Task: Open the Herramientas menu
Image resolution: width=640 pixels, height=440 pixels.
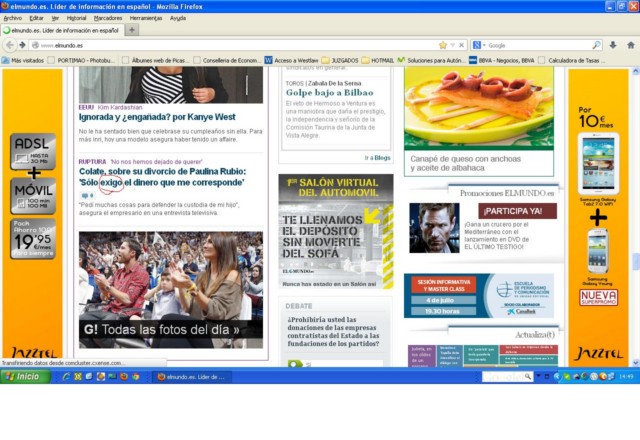Action: coord(146,18)
